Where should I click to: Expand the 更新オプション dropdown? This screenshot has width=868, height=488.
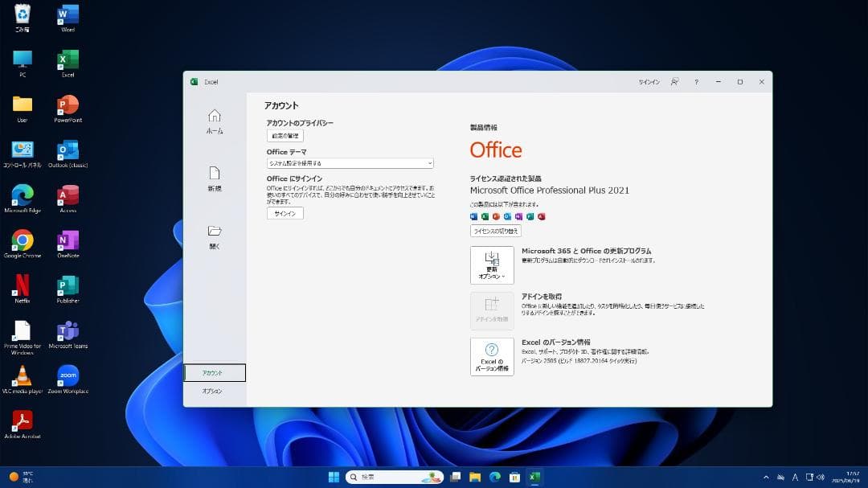pos(492,265)
